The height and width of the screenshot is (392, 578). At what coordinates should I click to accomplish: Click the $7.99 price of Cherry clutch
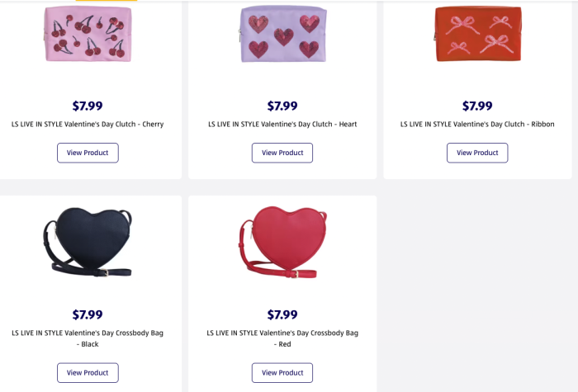click(88, 106)
